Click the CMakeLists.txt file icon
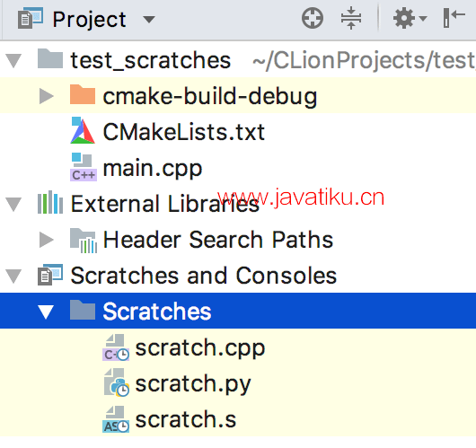476x448 pixels. (x=83, y=130)
